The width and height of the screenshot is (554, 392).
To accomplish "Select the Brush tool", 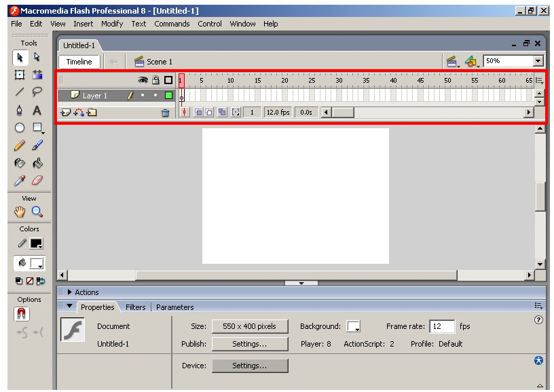I will pyautogui.click(x=37, y=145).
